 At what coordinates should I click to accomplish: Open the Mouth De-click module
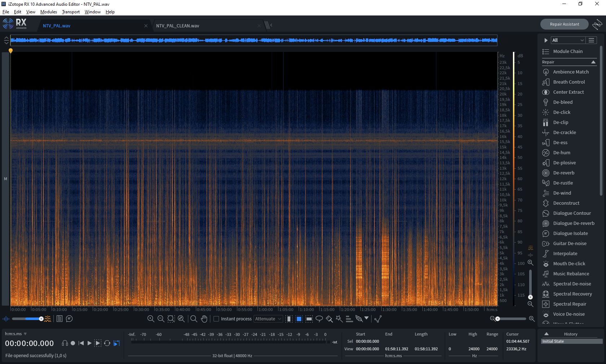[x=570, y=264]
